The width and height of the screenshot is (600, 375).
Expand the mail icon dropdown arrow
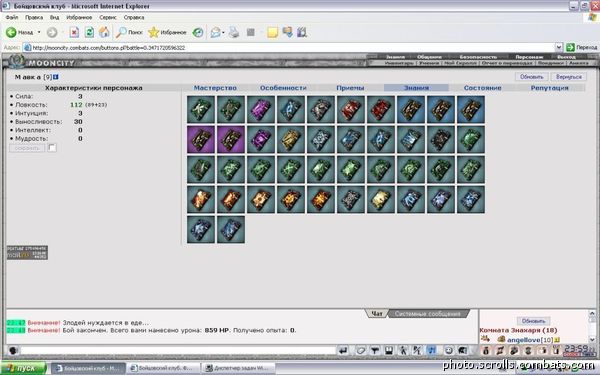[x=223, y=33]
